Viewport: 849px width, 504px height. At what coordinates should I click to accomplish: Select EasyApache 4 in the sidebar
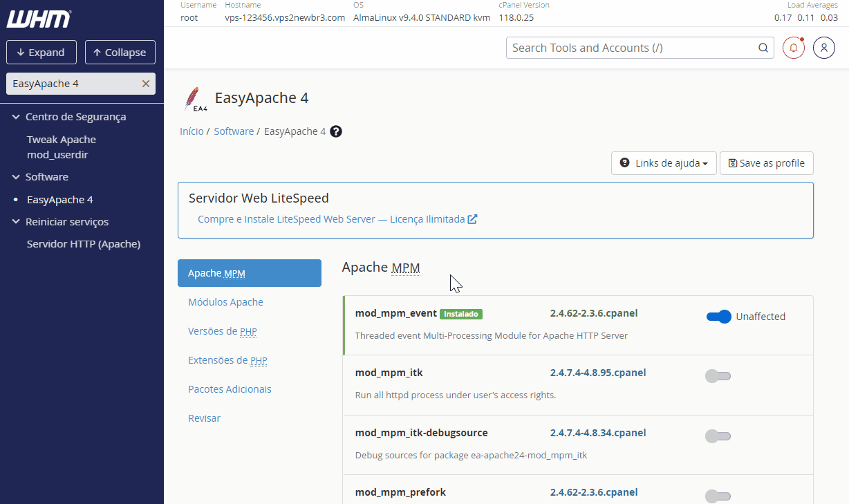click(60, 200)
